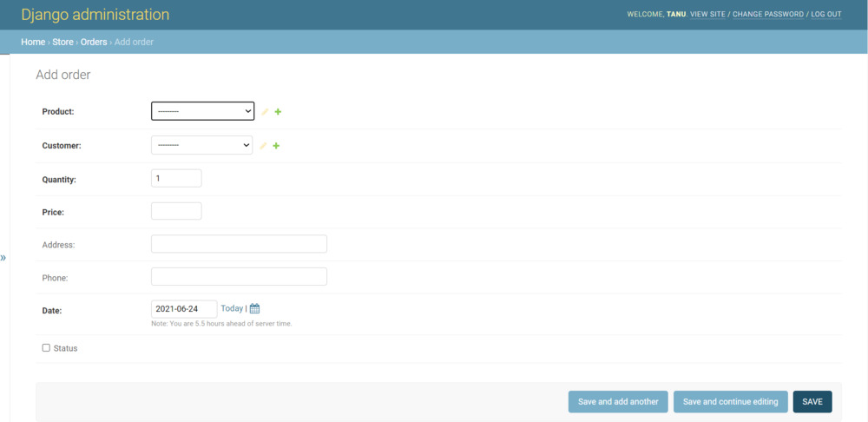The height and width of the screenshot is (422, 868).
Task: Set the date using the Today link
Action: point(232,308)
